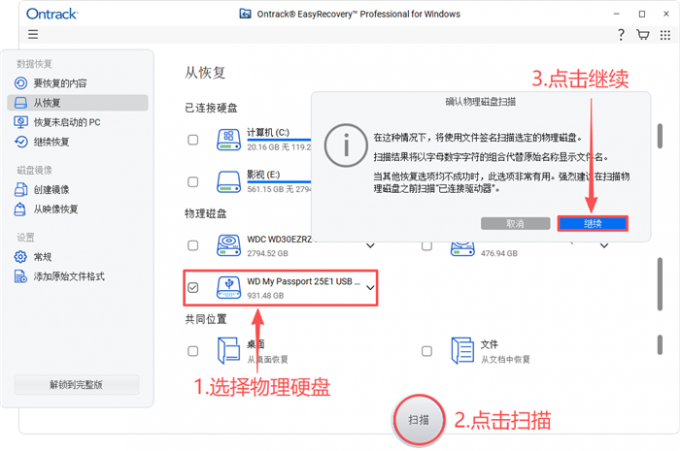The height and width of the screenshot is (451, 680).
Task: Check the 计算机 (C:) drive checkbox
Action: coord(193,140)
